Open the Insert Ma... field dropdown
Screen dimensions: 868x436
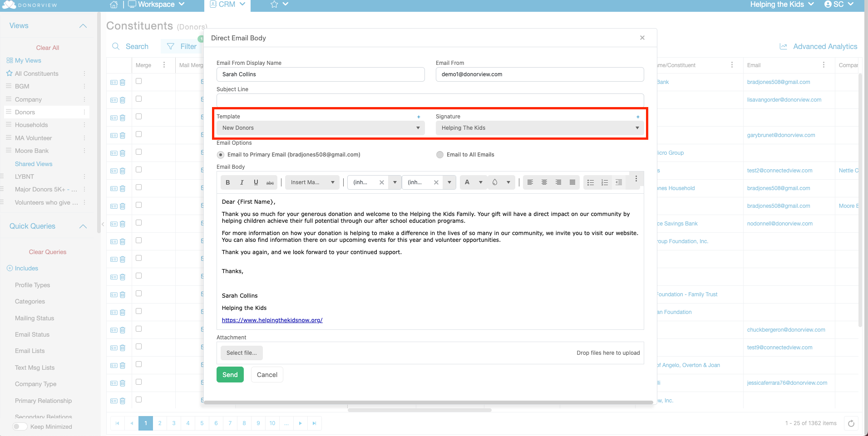(x=312, y=182)
